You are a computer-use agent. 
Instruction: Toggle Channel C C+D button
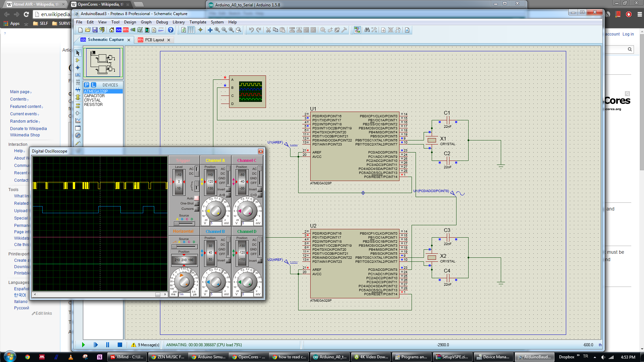point(260,195)
